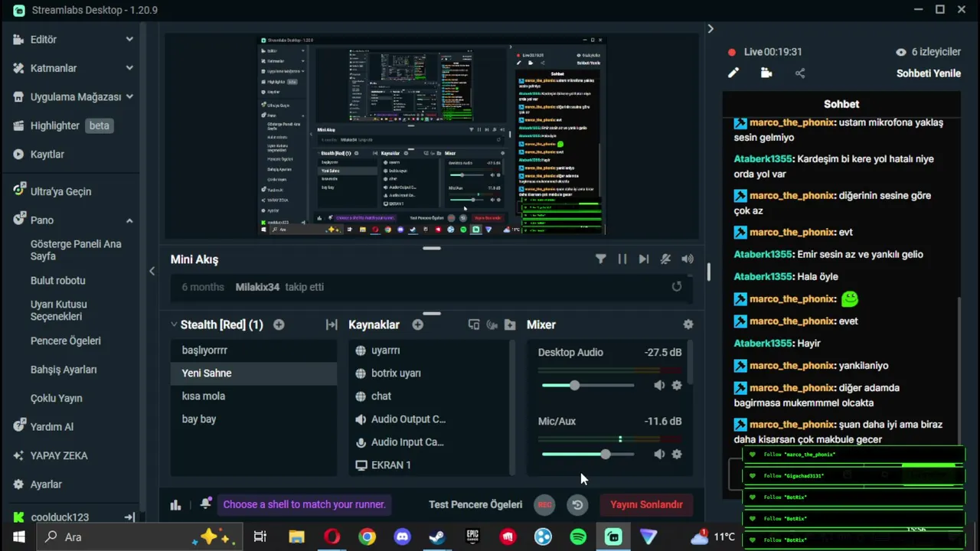Click the logout arrow next to coolduck123
The image size is (980, 551).
pyautogui.click(x=129, y=517)
